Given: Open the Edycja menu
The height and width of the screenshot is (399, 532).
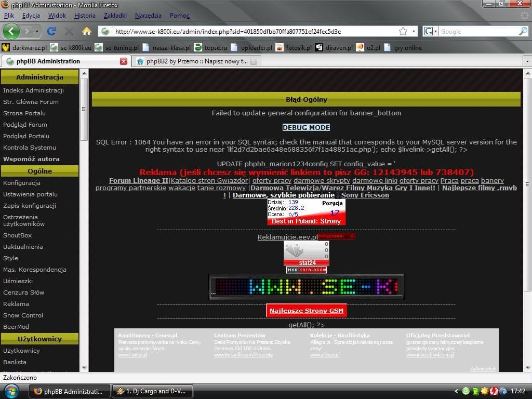Looking at the screenshot, I should click(x=31, y=16).
